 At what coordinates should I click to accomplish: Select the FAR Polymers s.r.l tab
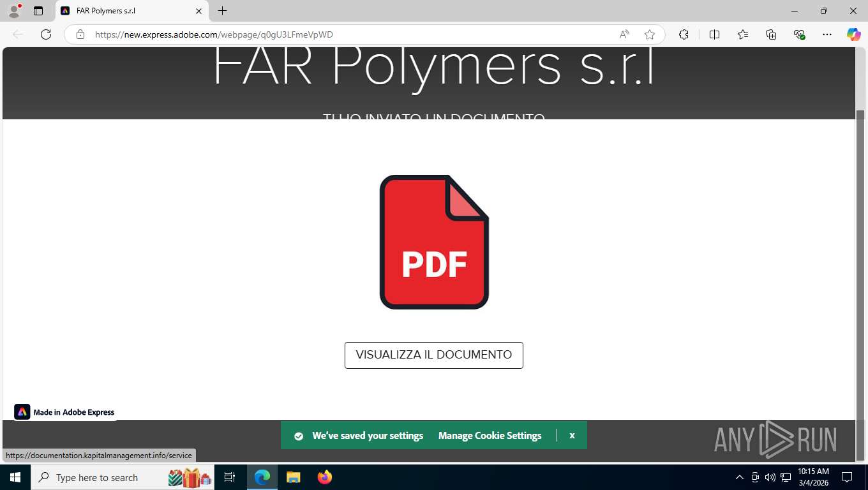133,11
